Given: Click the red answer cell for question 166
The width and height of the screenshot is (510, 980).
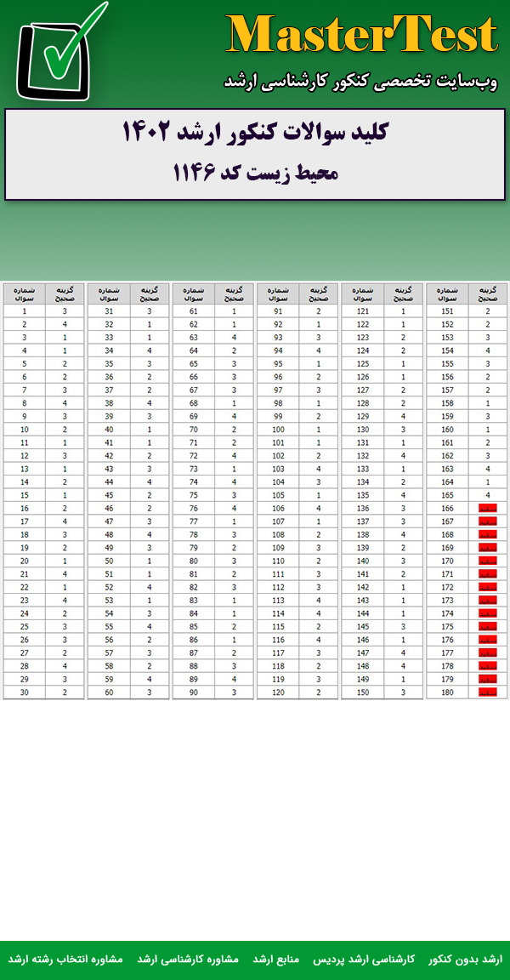Looking at the screenshot, I should [487, 508].
